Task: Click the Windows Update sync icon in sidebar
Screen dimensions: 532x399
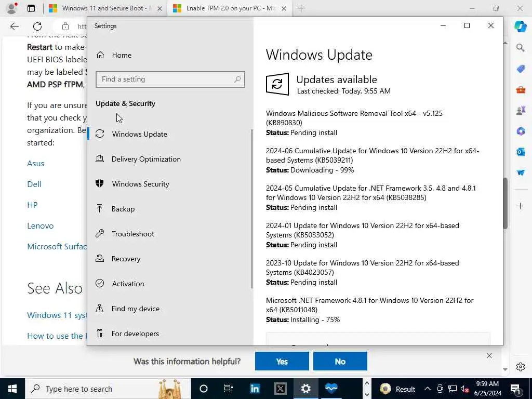Action: 100,134
